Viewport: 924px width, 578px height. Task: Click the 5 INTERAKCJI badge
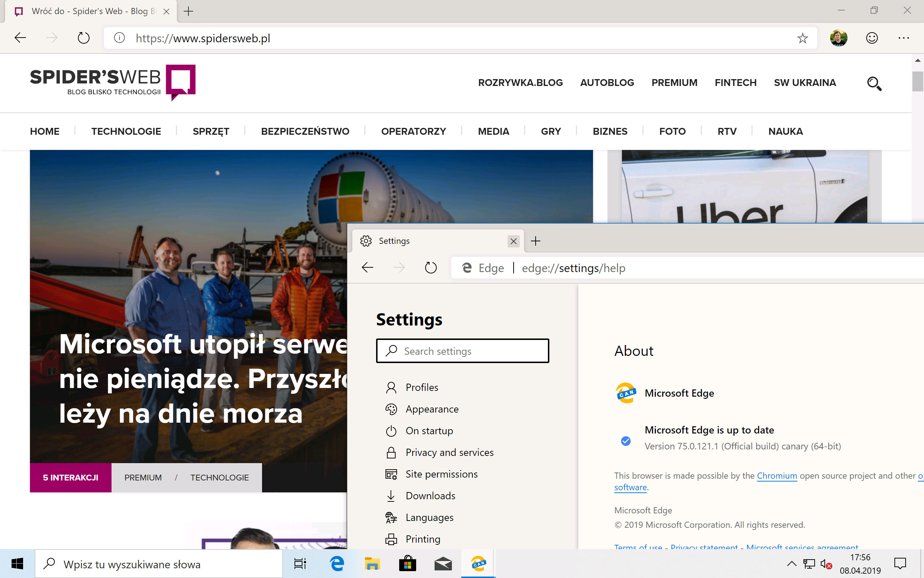coord(71,478)
